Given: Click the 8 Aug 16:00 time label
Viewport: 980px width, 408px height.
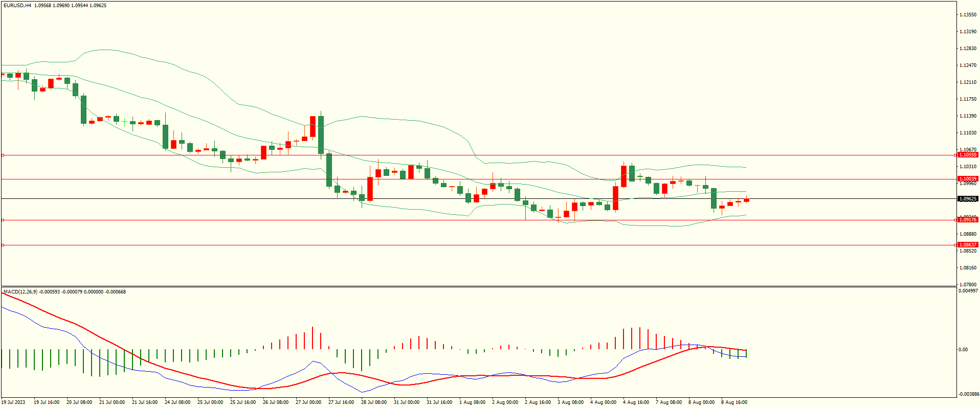Looking at the screenshot, I should tap(734, 402).
